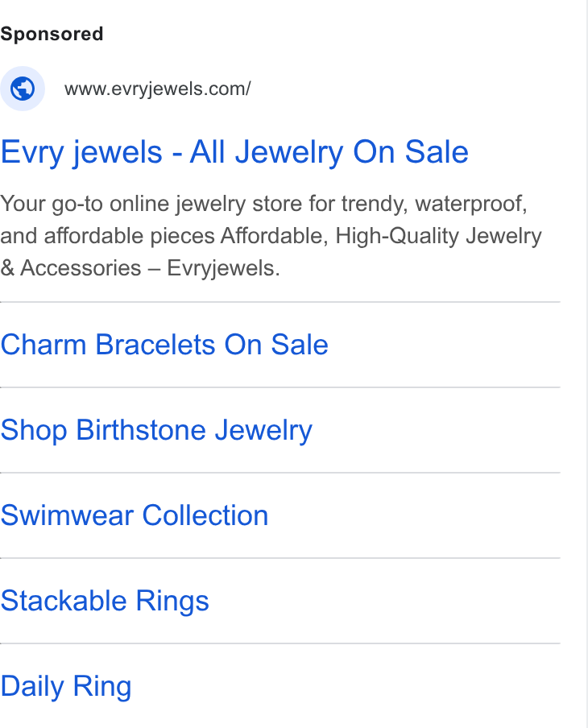
Task: Open the Evry jewels - All Jewelry On Sale headline
Action: click(234, 152)
